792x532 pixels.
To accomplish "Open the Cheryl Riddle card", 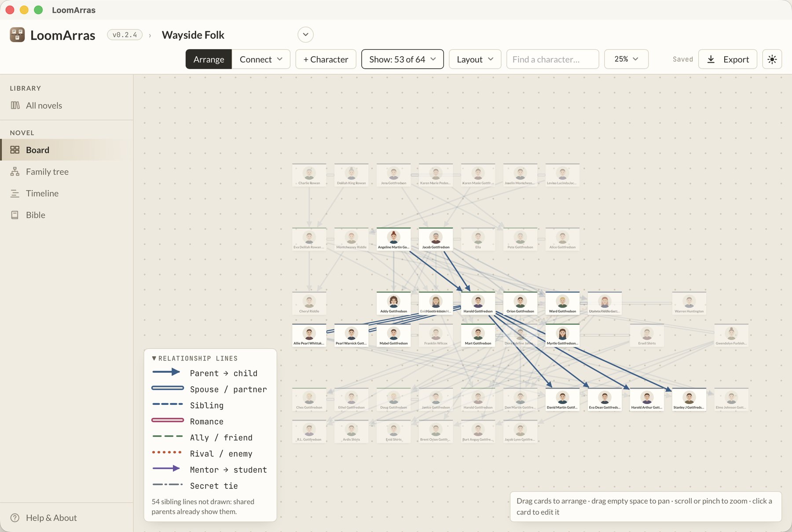I will point(309,303).
